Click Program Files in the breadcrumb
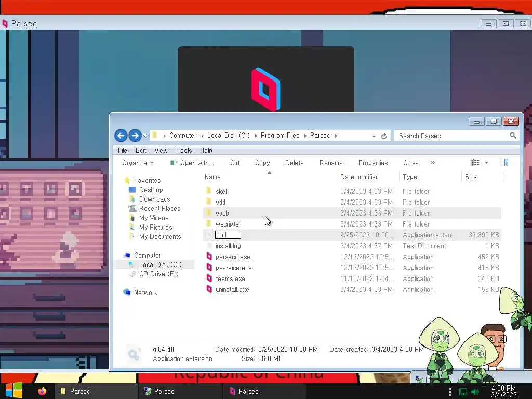This screenshot has height=399, width=532. [x=280, y=136]
